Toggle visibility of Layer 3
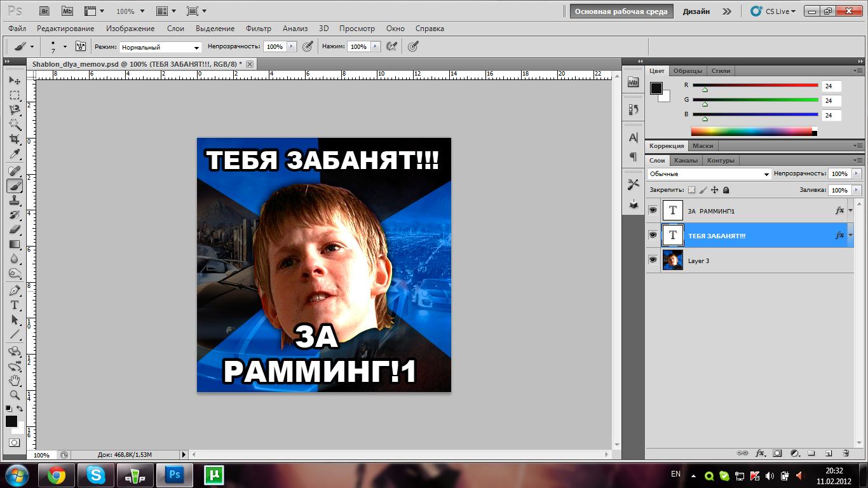 653,260
